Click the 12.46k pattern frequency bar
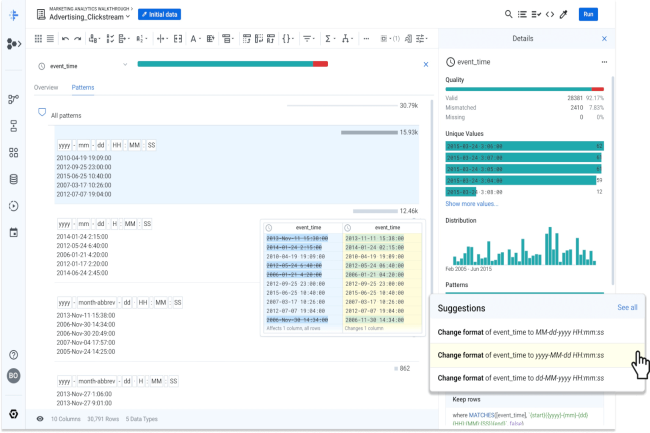The height and width of the screenshot is (433, 650). (x=375, y=211)
